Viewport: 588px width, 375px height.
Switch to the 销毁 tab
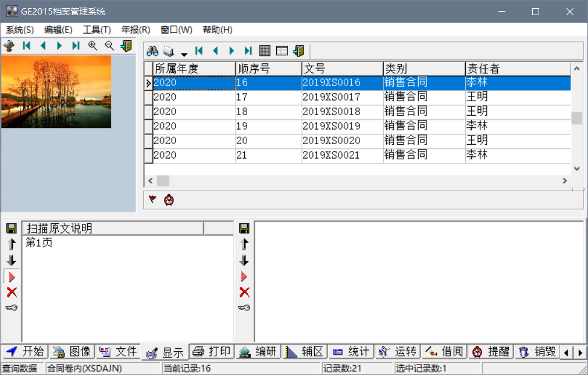537,352
